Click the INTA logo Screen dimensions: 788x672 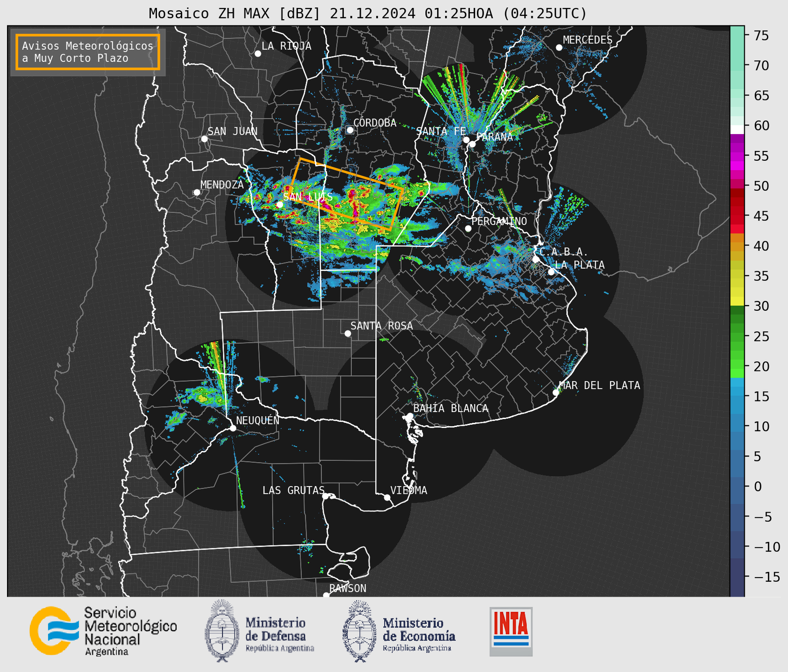(x=511, y=631)
